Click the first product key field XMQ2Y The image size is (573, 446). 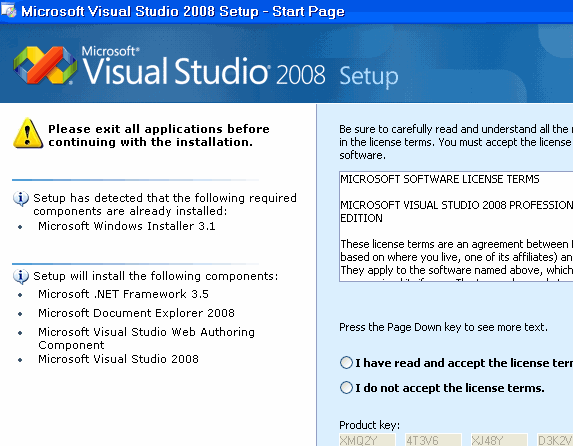click(x=367, y=440)
